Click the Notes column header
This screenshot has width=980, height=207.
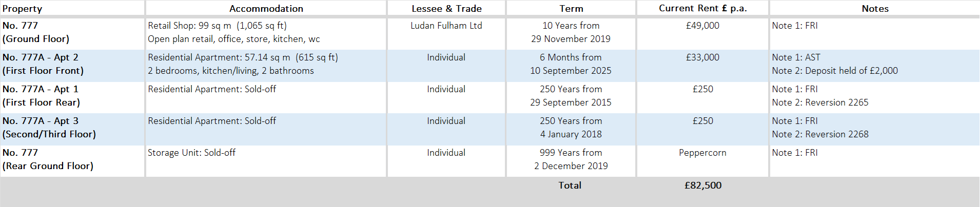[x=875, y=9]
